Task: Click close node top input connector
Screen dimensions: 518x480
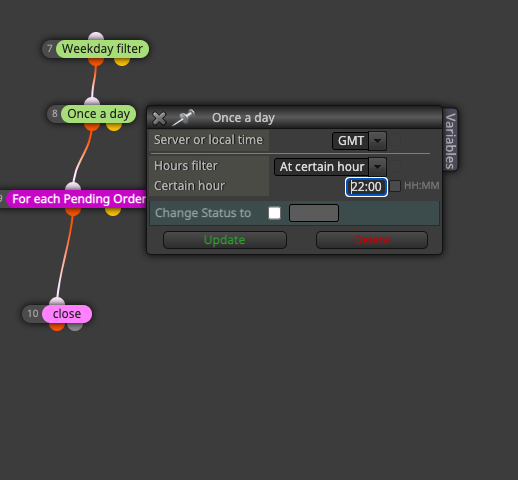Action: (x=57, y=301)
